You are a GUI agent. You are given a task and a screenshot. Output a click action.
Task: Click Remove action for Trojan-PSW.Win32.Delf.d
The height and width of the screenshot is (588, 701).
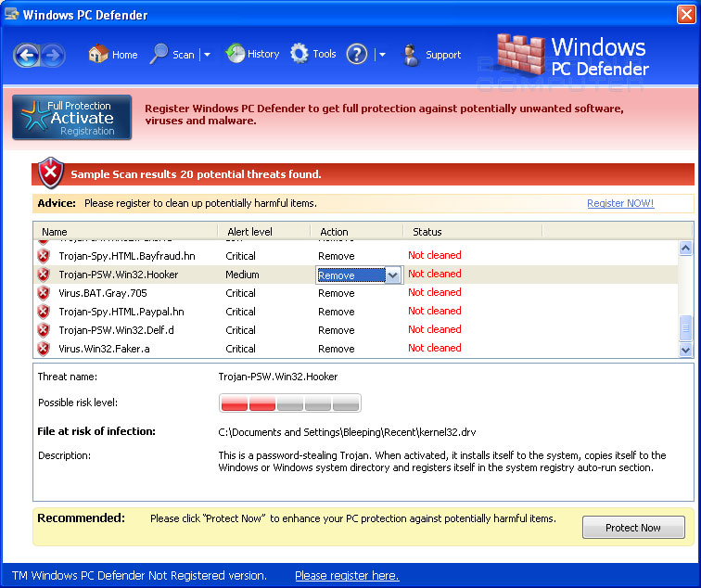click(337, 330)
